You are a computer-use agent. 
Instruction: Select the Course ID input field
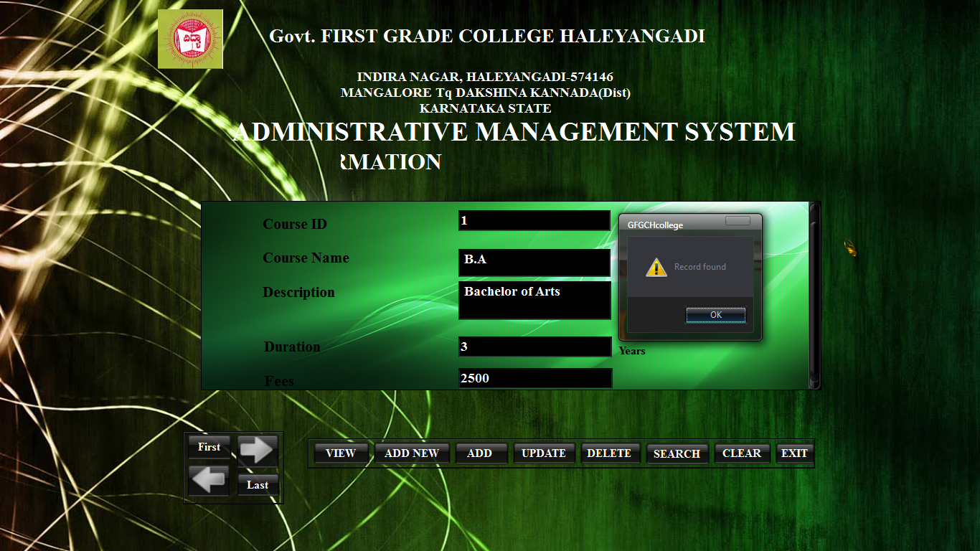tap(534, 220)
